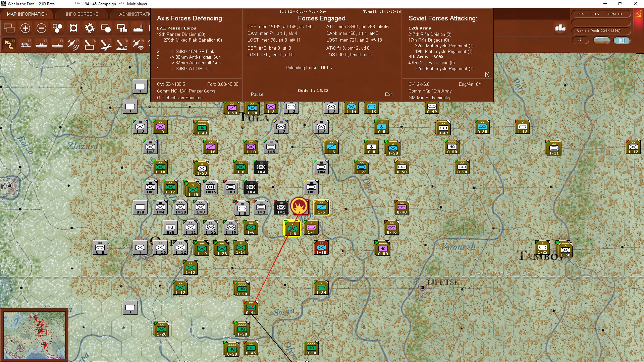Select the F2 rail movement mode
Viewport: 644px width, 362px height.
coord(25,44)
